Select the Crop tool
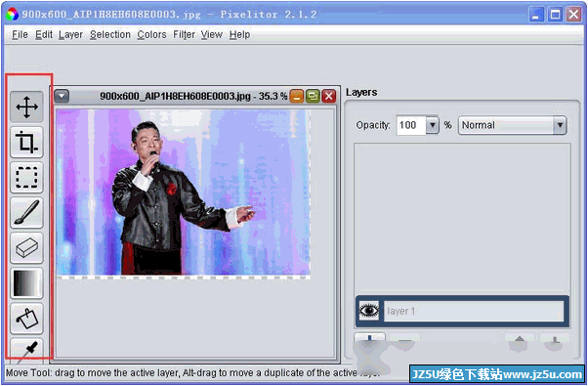 click(26, 142)
